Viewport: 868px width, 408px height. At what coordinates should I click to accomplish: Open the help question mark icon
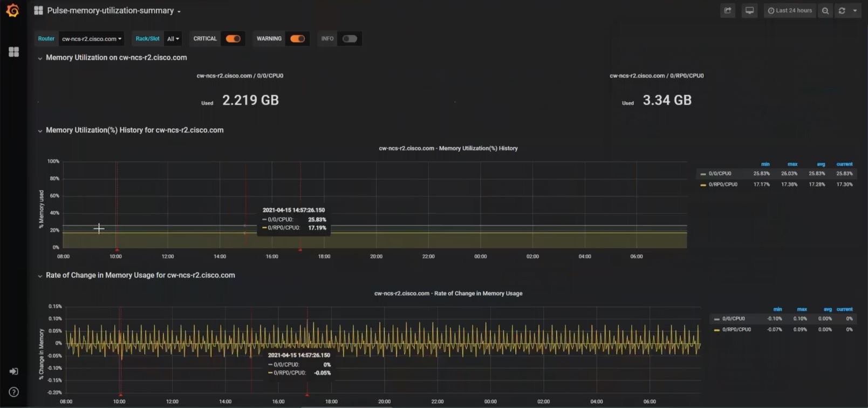(14, 392)
